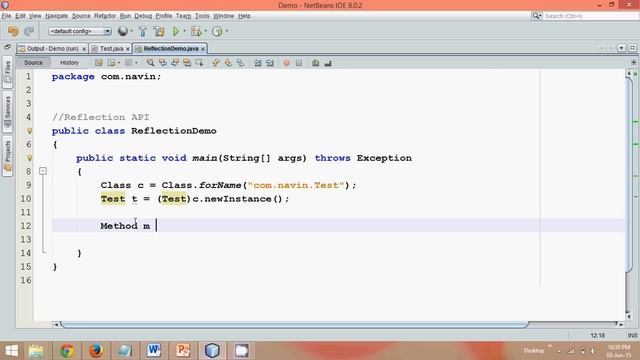Click the Build Project hammer icon

pyautogui.click(x=142, y=31)
